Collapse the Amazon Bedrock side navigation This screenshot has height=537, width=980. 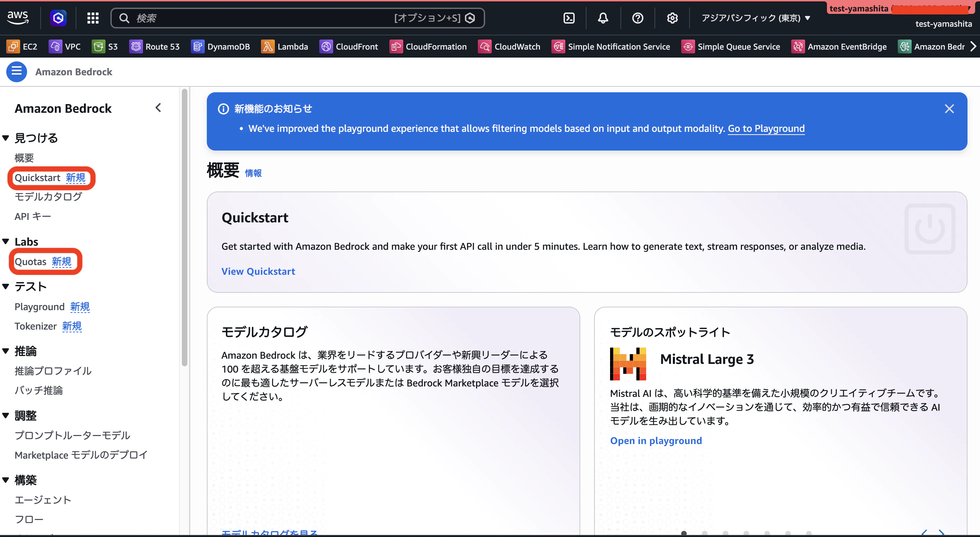tap(158, 108)
